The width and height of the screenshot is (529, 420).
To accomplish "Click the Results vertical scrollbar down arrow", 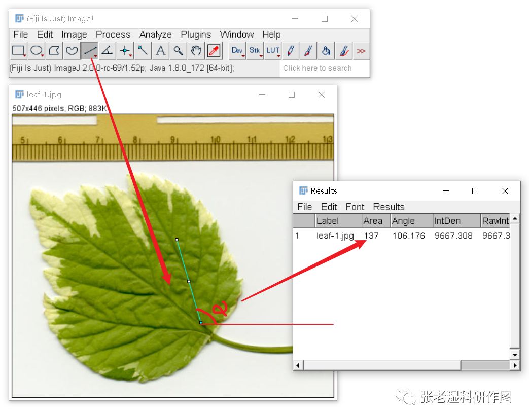I will [514, 355].
